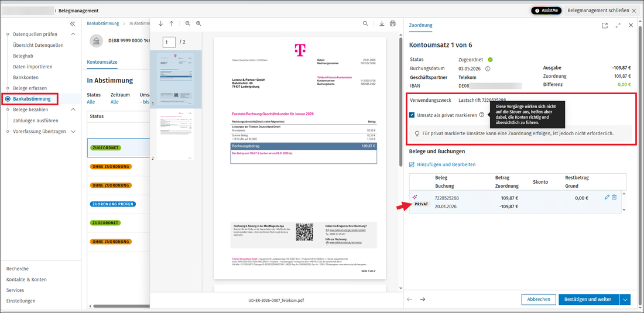Click file name UD-ER-2026-0007_Telekom.pdf
The image size is (644, 313).
point(277,300)
